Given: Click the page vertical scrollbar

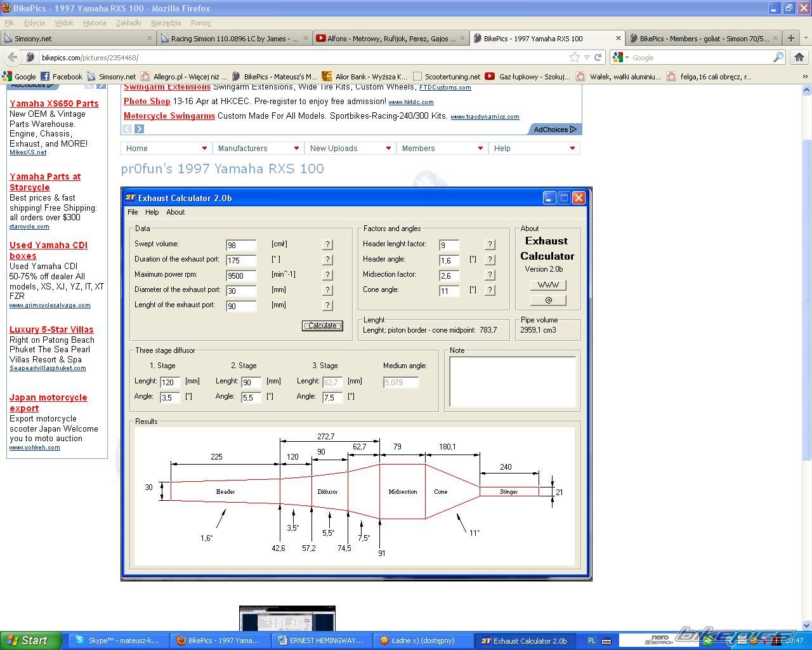Looking at the screenshot, I should tap(807, 300).
